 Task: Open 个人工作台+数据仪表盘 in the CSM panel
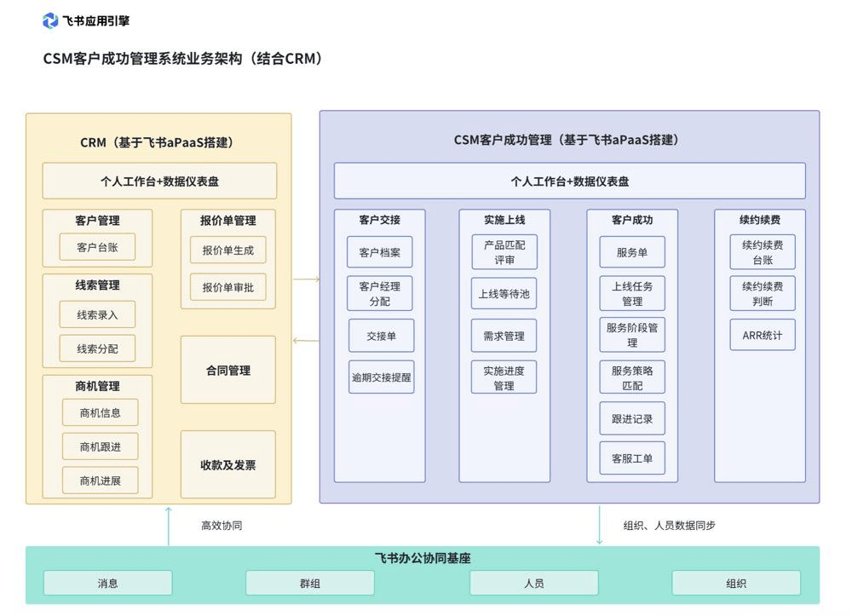click(569, 181)
